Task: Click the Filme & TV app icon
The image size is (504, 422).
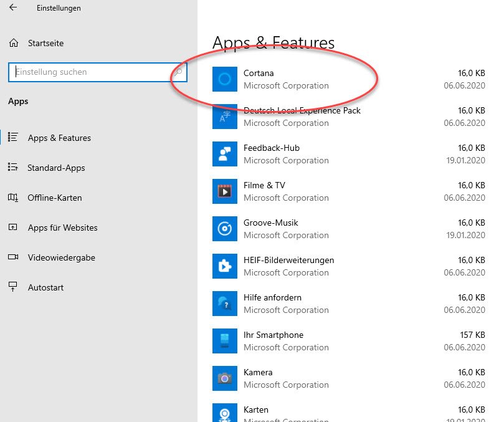Action: coord(225,191)
